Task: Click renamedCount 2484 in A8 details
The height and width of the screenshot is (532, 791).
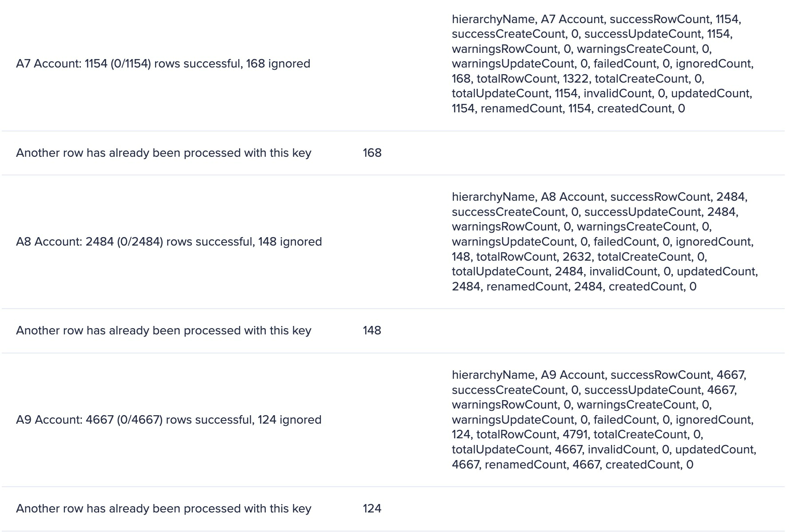Action: click(x=545, y=287)
